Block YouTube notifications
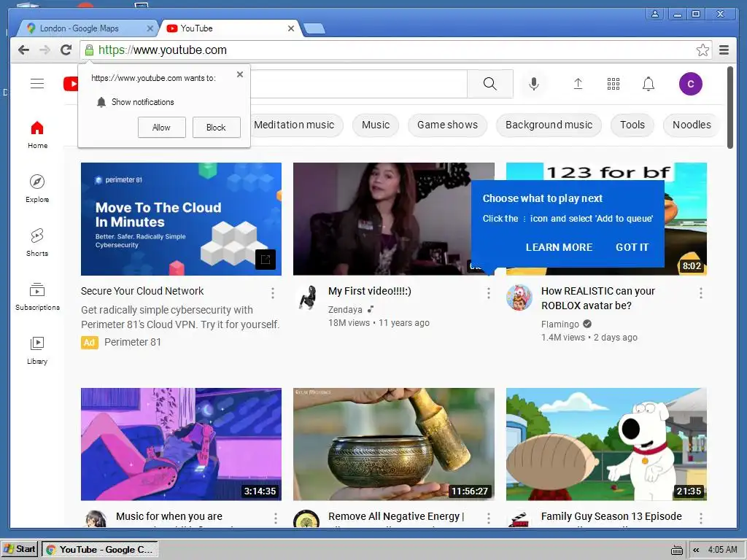Screen dimensions: 747x560 (216, 127)
